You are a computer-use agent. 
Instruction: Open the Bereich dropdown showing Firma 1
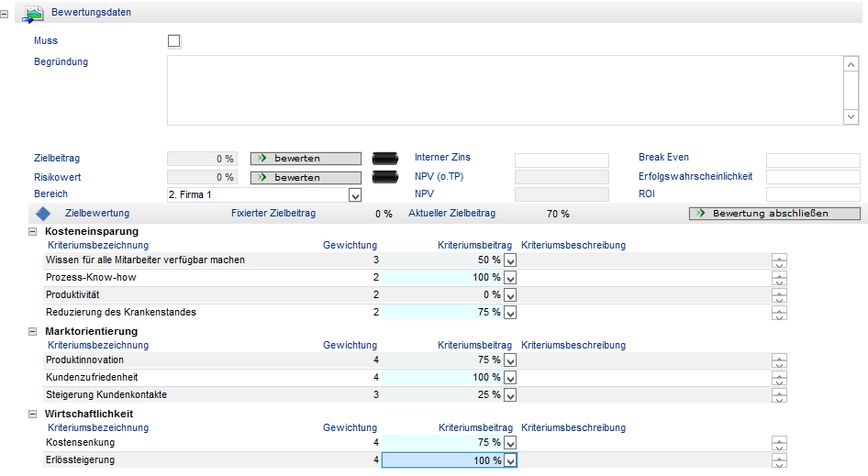click(x=355, y=195)
